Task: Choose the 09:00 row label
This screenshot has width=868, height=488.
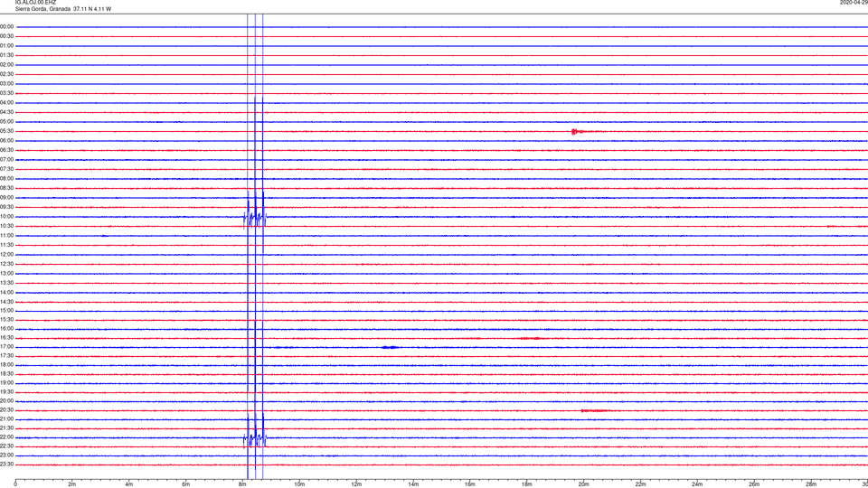Action: click(6, 198)
